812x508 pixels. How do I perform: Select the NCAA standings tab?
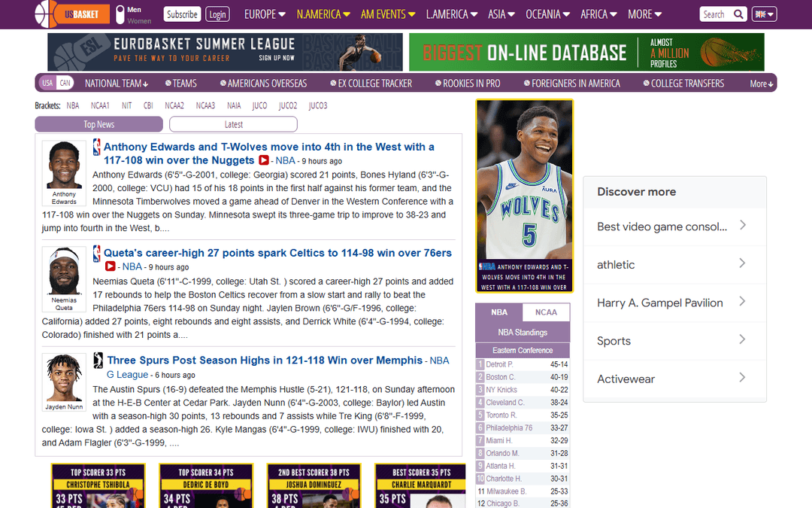546,312
